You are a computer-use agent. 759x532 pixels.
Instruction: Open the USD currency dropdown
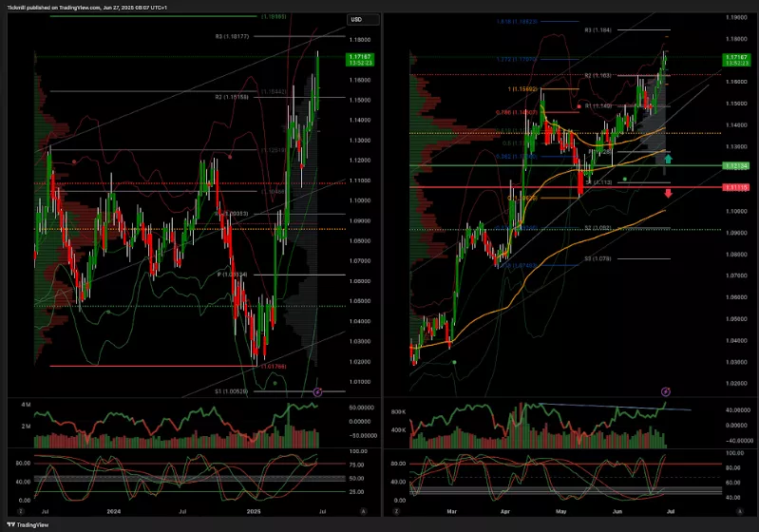(x=363, y=19)
